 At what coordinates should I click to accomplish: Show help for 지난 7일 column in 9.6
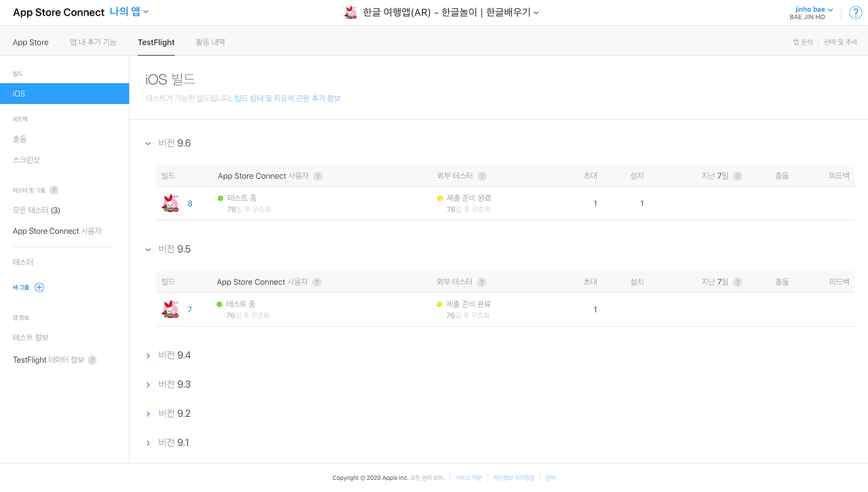(737, 176)
